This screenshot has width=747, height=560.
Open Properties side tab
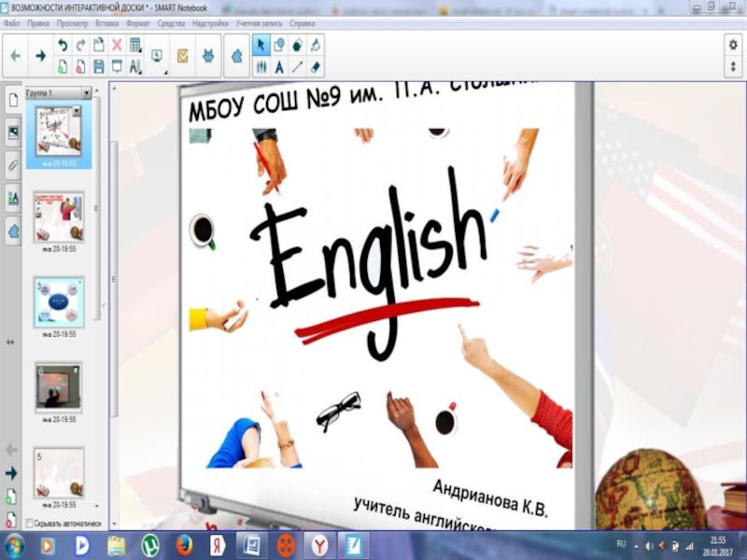(x=13, y=198)
